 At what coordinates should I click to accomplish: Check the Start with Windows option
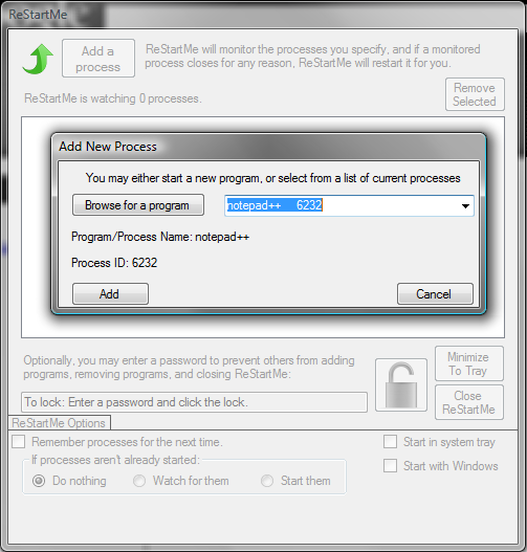390,465
